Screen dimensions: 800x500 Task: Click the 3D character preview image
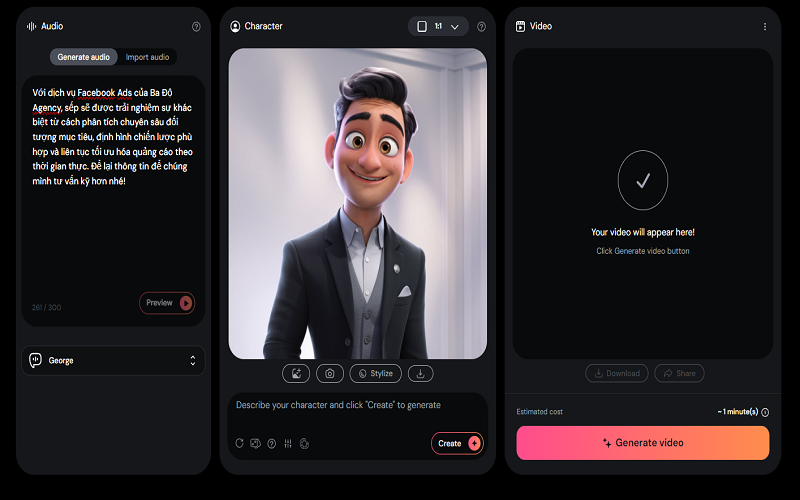click(357, 203)
